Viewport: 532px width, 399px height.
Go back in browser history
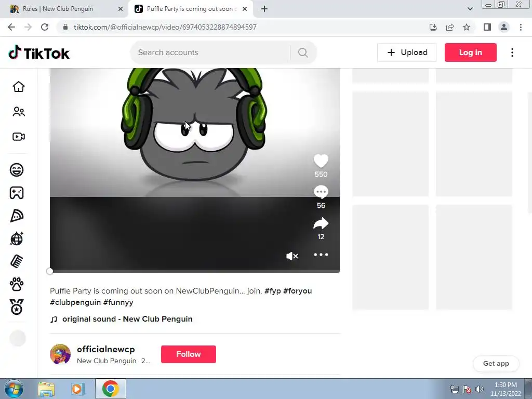[x=11, y=27]
